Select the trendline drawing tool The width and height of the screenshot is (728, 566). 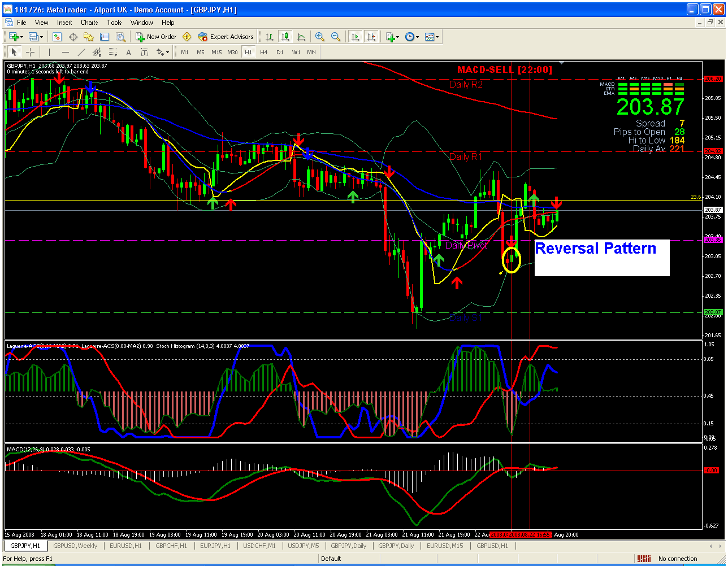[81, 52]
